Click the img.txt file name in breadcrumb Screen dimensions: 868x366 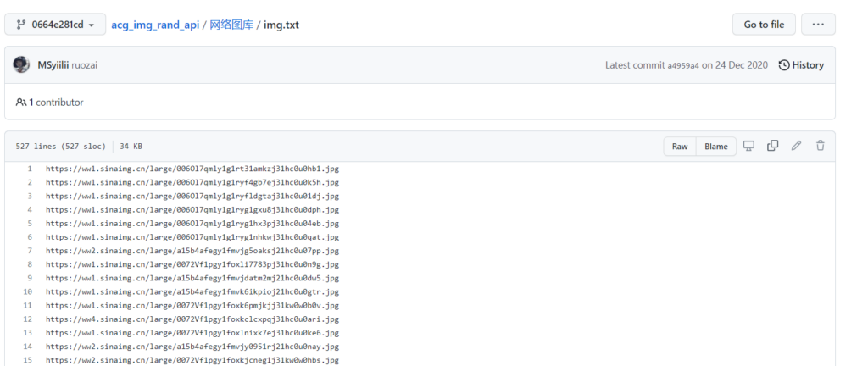[281, 25]
